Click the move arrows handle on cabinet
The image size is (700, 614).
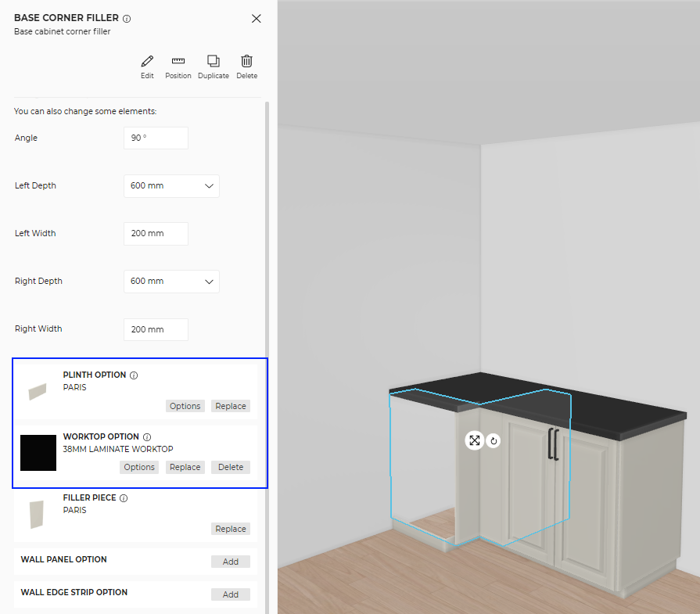[x=474, y=440]
